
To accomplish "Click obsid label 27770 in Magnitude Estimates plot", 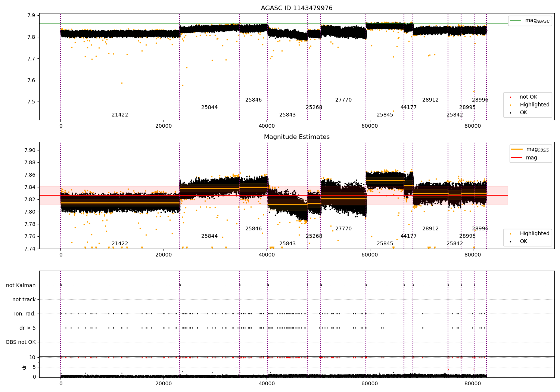I will [x=343, y=229].
